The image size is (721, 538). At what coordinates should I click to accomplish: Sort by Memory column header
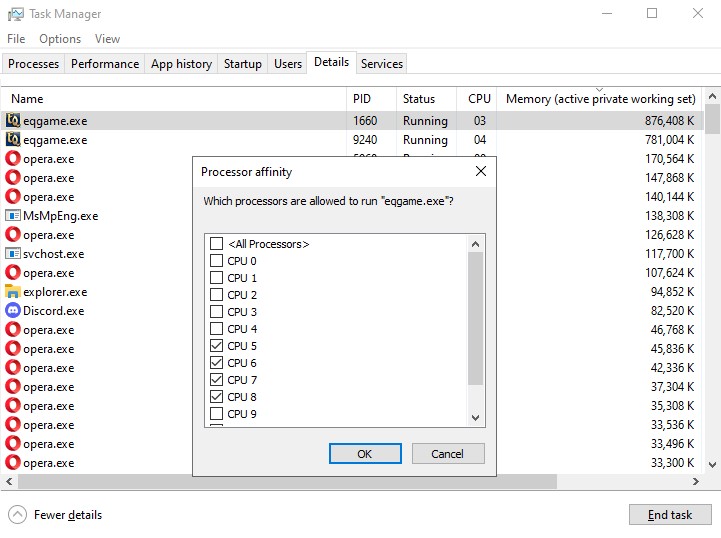tap(600, 99)
